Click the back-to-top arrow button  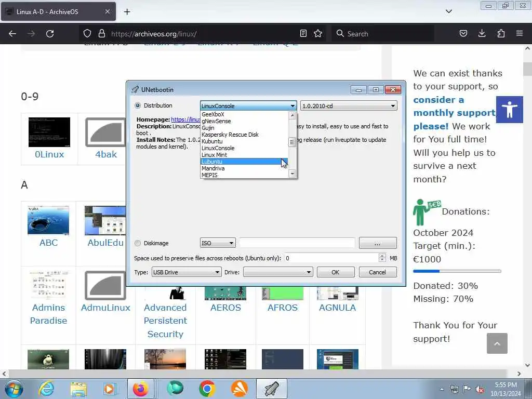[x=497, y=343]
